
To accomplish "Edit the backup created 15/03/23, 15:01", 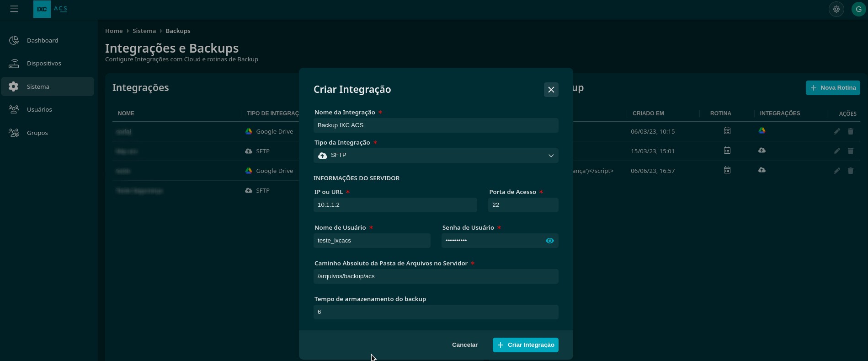I will [837, 151].
